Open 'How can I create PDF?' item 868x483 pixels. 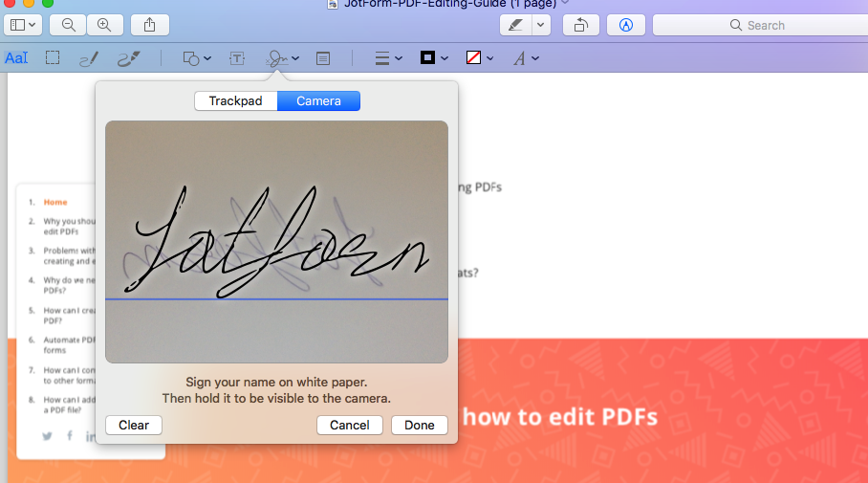(x=69, y=316)
